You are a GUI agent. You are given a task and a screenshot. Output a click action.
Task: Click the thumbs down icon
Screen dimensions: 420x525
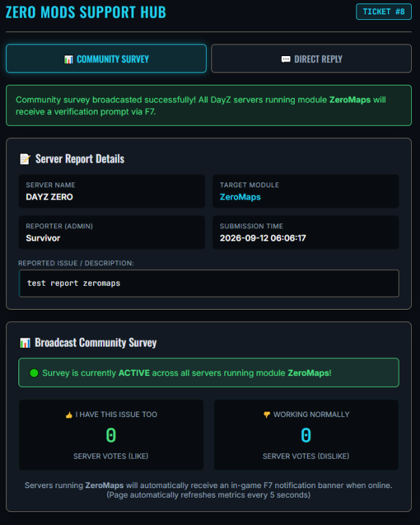point(267,415)
